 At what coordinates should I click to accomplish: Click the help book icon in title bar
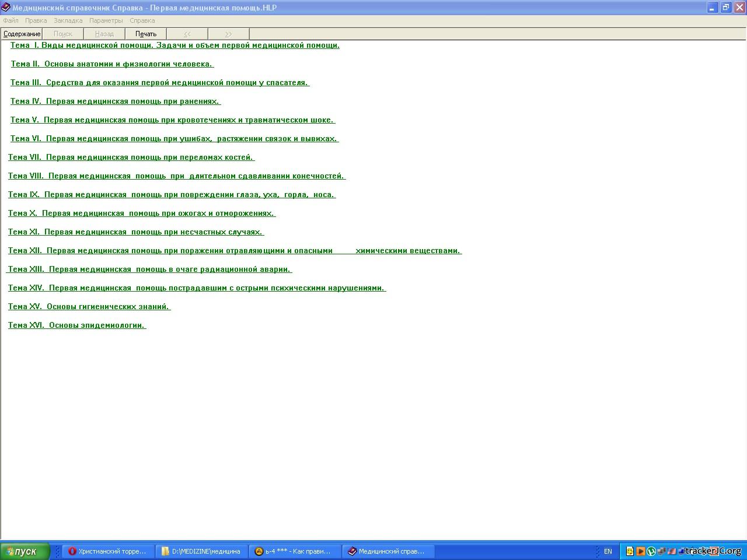[6, 8]
